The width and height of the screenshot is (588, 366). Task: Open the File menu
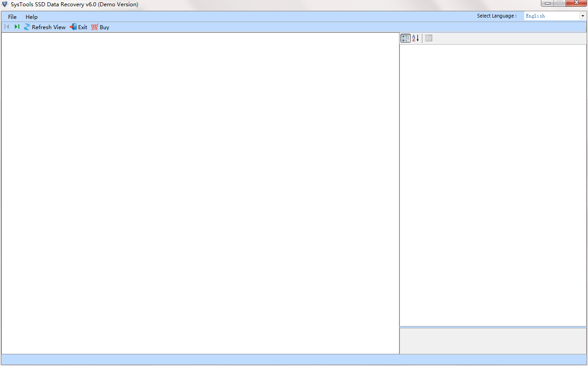point(12,17)
